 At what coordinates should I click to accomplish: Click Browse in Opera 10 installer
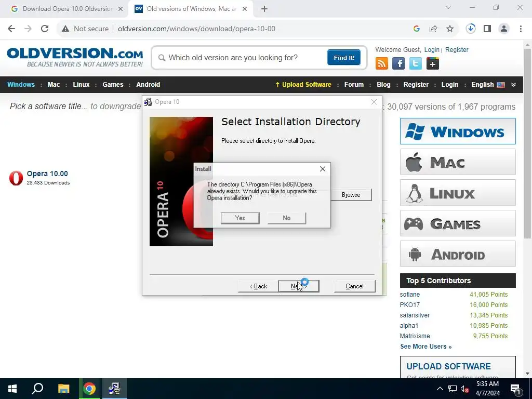coord(351,195)
